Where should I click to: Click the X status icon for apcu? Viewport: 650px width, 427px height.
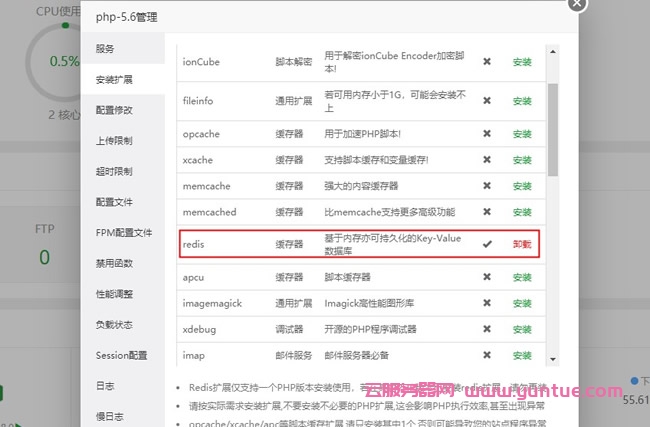pos(487,276)
